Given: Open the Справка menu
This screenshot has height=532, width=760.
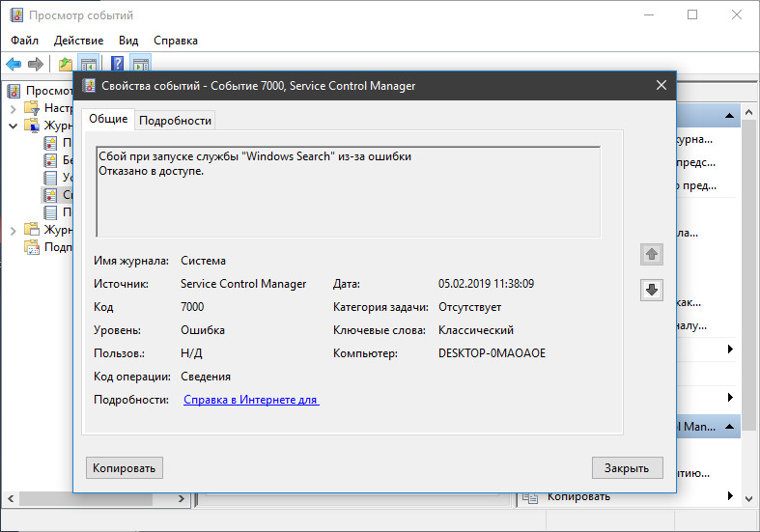Looking at the screenshot, I should point(176,41).
